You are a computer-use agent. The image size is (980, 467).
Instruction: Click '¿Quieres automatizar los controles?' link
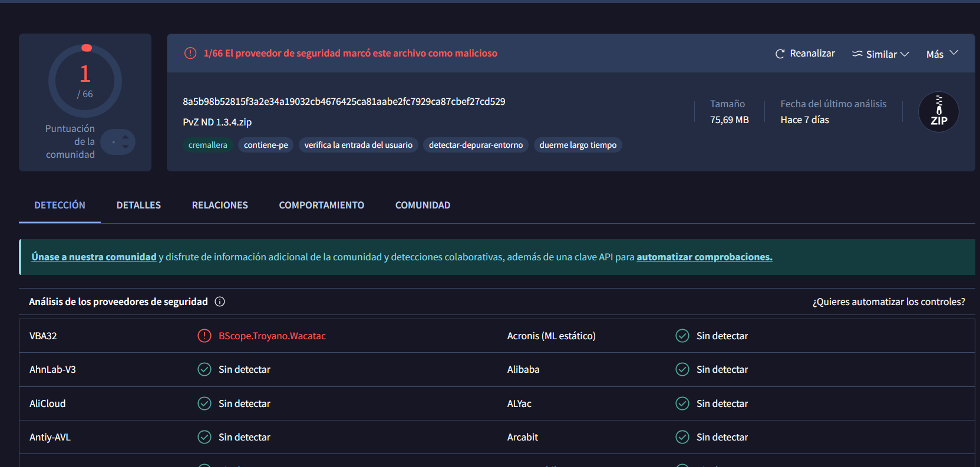(888, 302)
